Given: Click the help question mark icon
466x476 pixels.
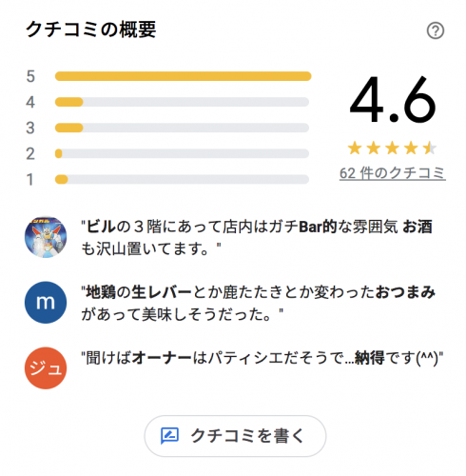Looking at the screenshot, I should tap(436, 30).
